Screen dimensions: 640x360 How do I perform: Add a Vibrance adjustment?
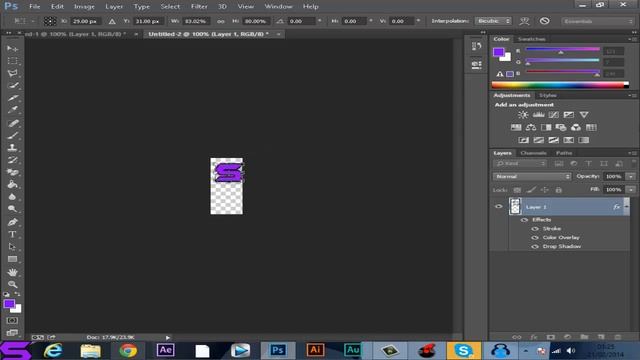click(x=584, y=115)
